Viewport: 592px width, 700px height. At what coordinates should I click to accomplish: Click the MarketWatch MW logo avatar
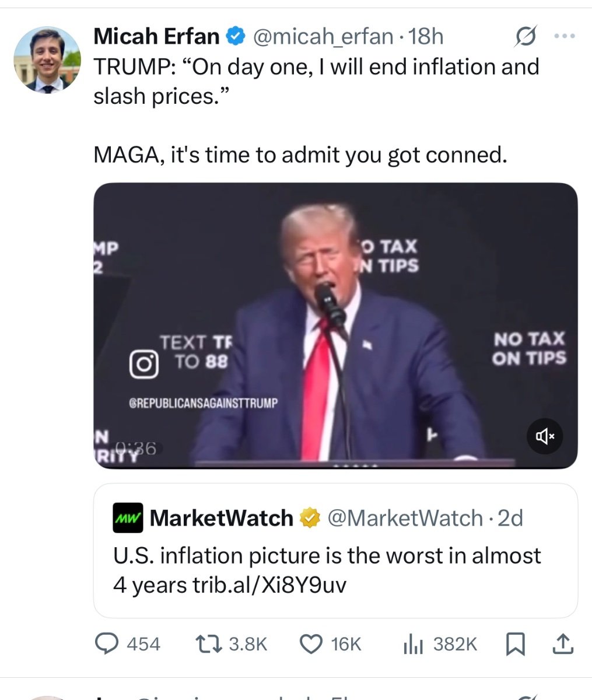(128, 518)
